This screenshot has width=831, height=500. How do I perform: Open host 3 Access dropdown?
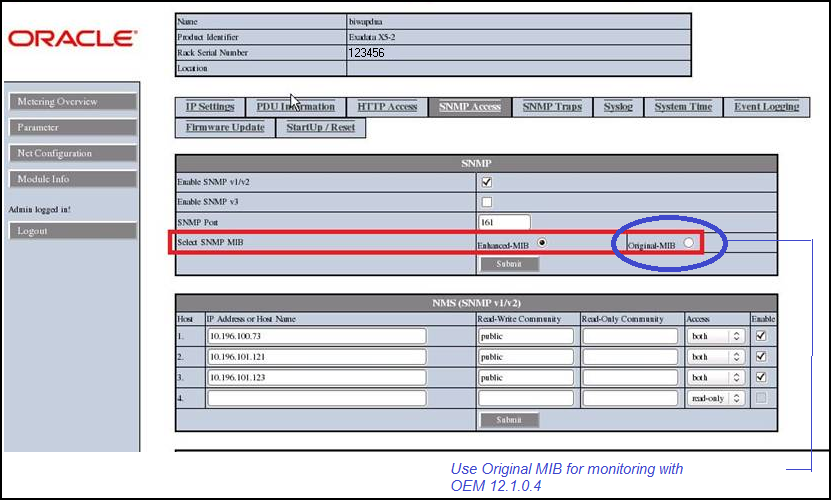click(715, 378)
